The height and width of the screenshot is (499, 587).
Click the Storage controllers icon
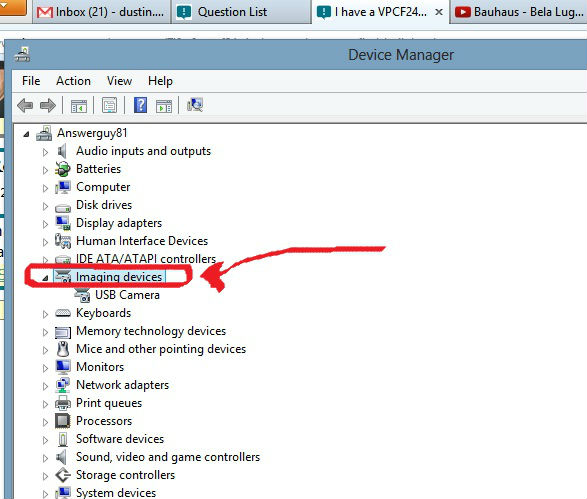tap(63, 475)
